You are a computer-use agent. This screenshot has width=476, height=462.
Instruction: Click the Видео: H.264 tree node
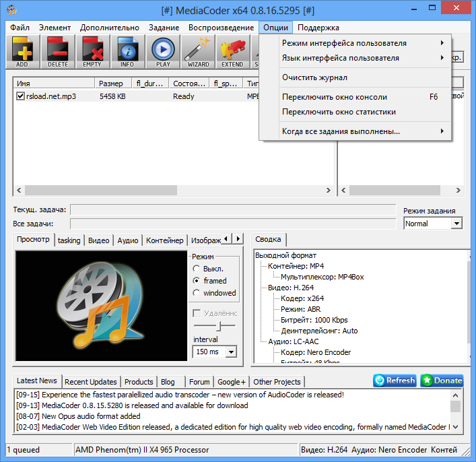pyautogui.click(x=291, y=288)
